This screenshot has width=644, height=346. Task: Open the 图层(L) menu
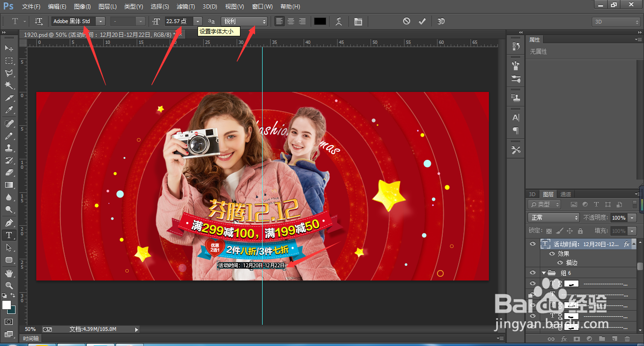point(107,7)
